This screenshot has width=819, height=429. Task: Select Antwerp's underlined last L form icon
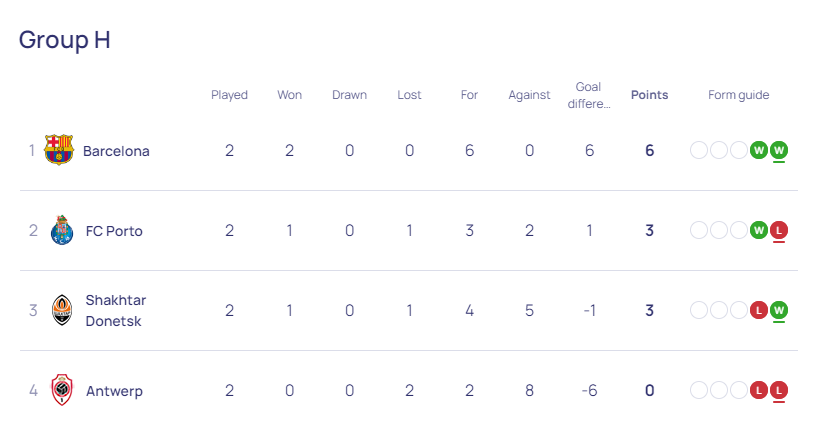[x=779, y=390]
